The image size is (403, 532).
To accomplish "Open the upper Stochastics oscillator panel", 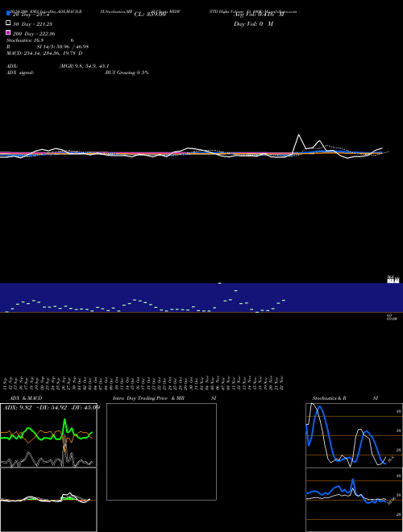I will 354,435.
